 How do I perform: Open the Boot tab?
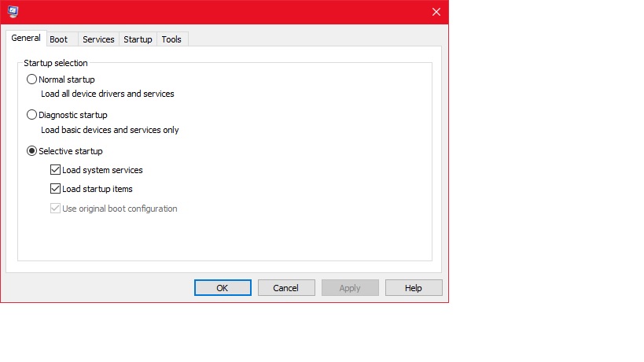[62, 39]
